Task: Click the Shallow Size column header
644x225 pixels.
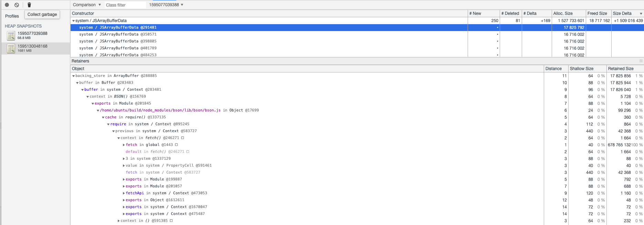Action: click(587, 69)
